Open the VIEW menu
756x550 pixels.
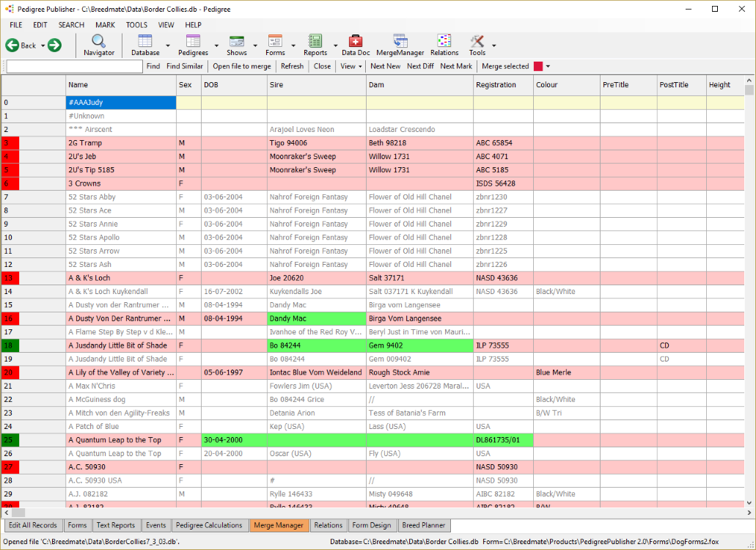point(166,25)
